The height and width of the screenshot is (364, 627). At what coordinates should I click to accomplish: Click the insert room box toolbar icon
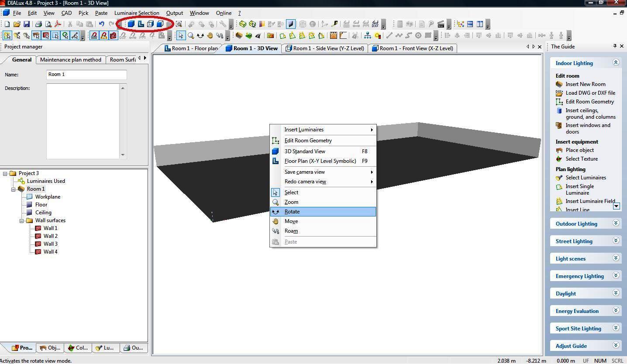point(239,35)
